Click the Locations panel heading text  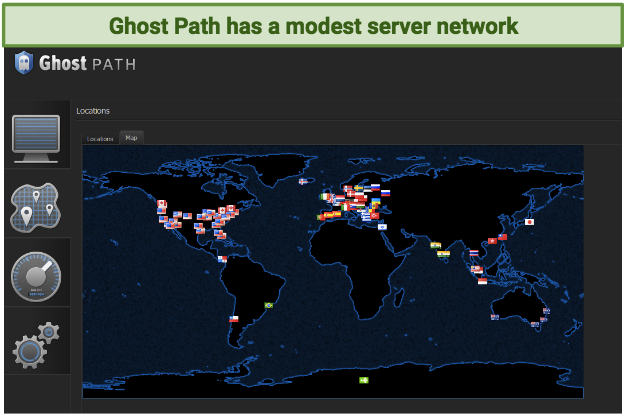[x=93, y=111]
